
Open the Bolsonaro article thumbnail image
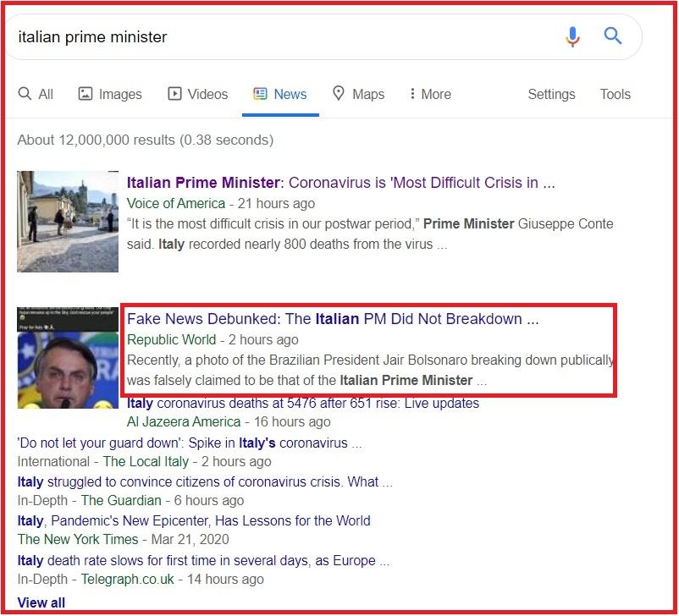(68, 358)
